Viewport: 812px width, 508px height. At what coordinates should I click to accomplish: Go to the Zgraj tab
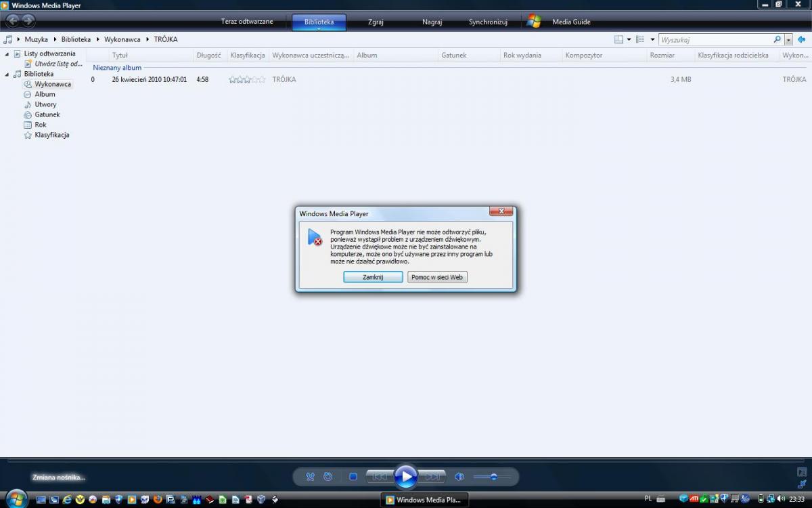pyautogui.click(x=376, y=22)
